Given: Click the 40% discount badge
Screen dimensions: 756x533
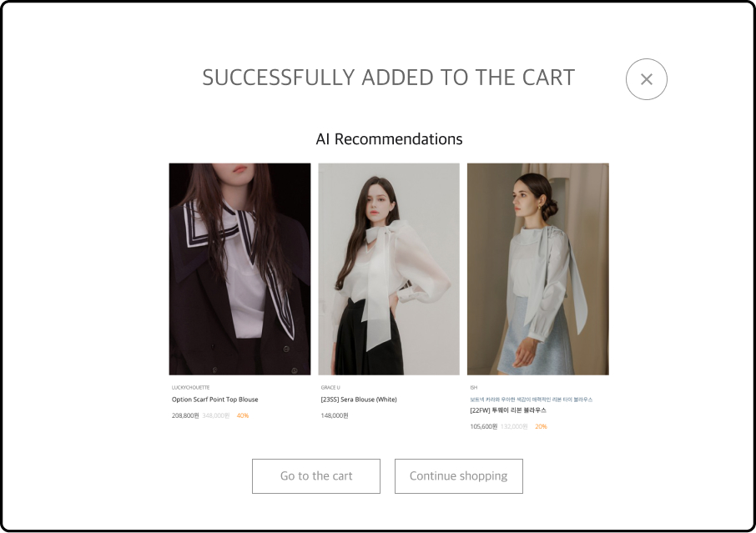Looking at the screenshot, I should click(x=243, y=415).
